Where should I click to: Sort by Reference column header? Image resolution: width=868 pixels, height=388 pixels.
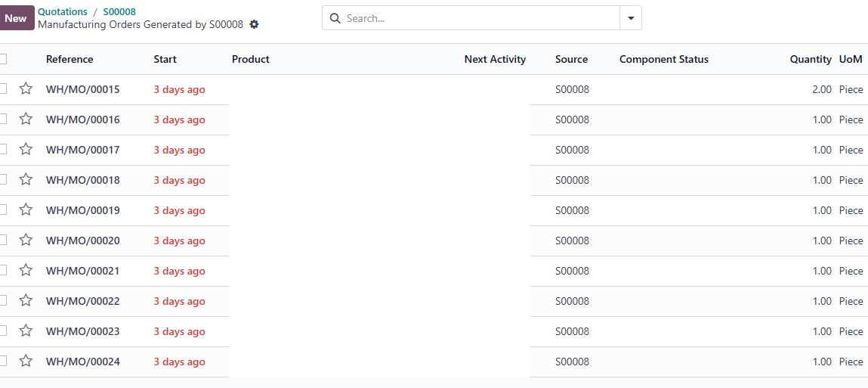[x=70, y=59]
